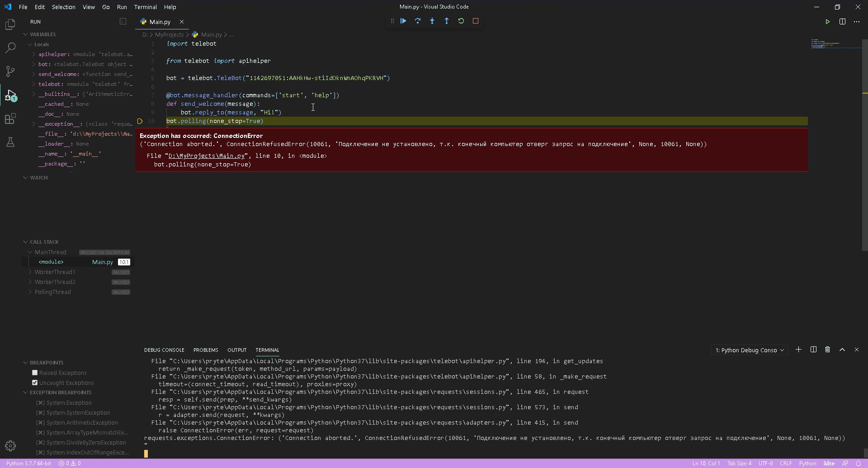Select Python 3.7.7 64-bit interpreter
868x468 pixels.
pos(28,463)
